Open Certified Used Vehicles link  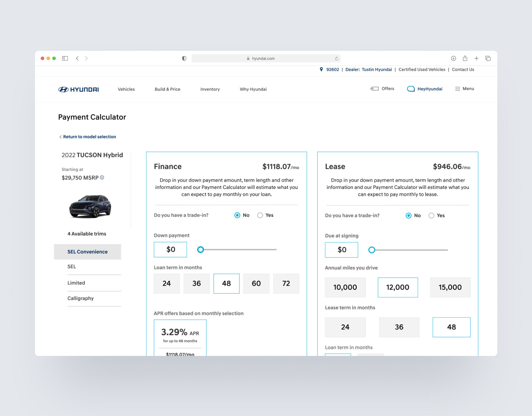click(422, 69)
